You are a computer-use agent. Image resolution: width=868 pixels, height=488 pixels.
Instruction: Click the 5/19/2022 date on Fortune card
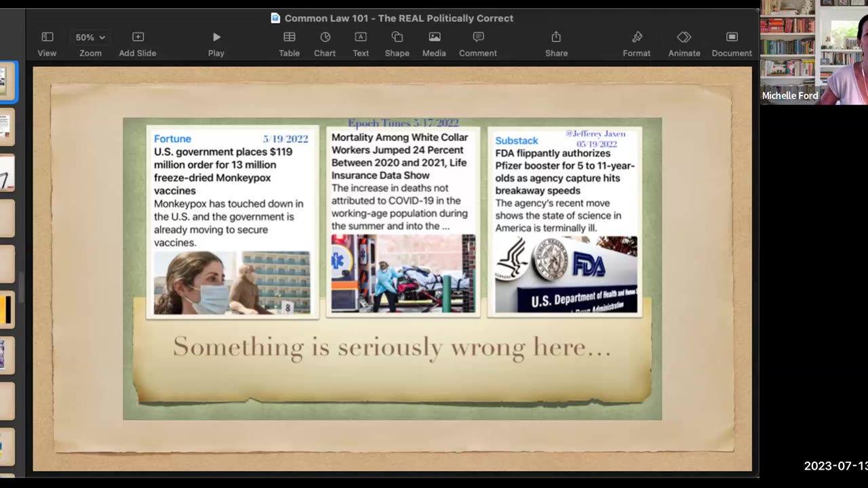[285, 139]
